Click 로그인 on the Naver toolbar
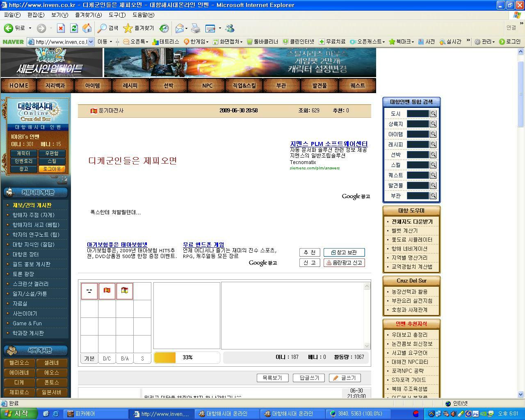This screenshot has width=525, height=420. [510, 42]
